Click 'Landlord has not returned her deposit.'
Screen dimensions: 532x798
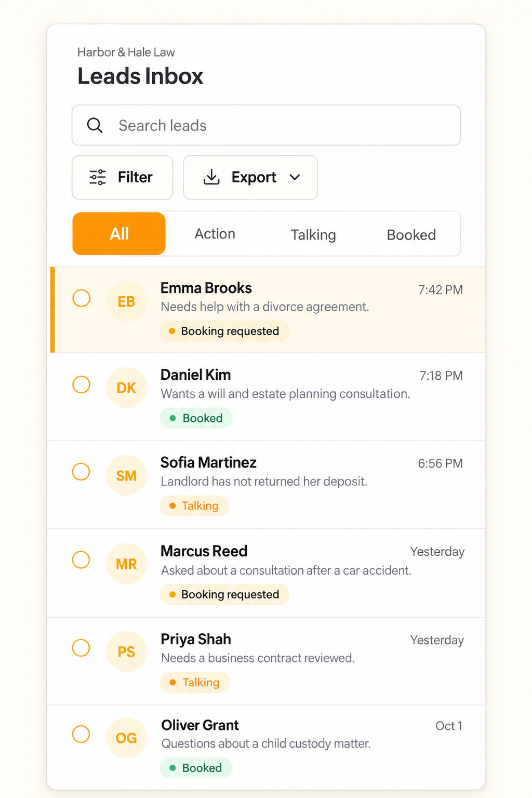coord(264,482)
